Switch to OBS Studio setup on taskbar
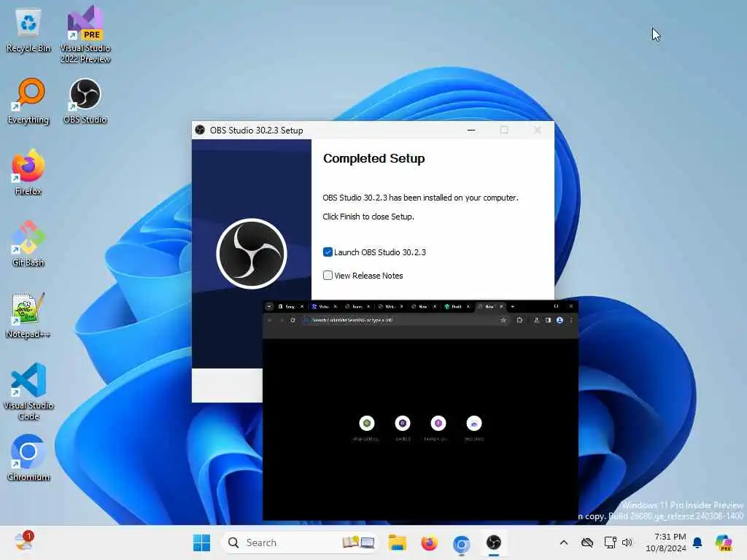This screenshot has width=747, height=560. 494,542
